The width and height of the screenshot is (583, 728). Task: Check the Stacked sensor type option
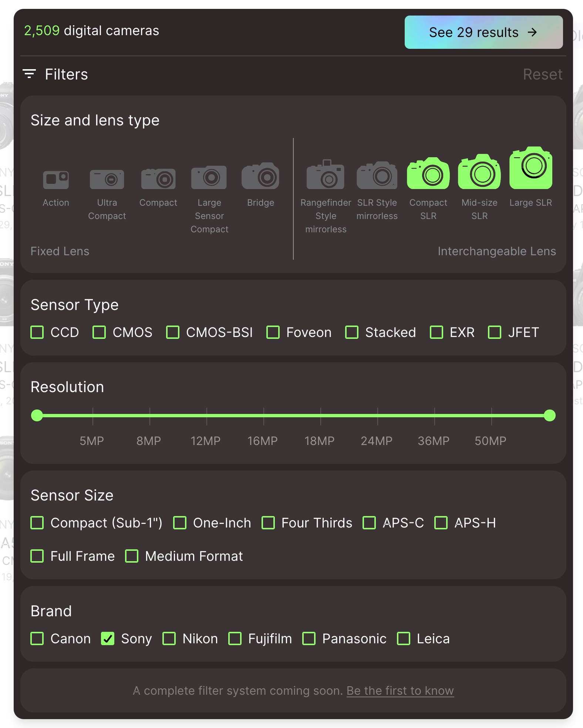point(352,332)
